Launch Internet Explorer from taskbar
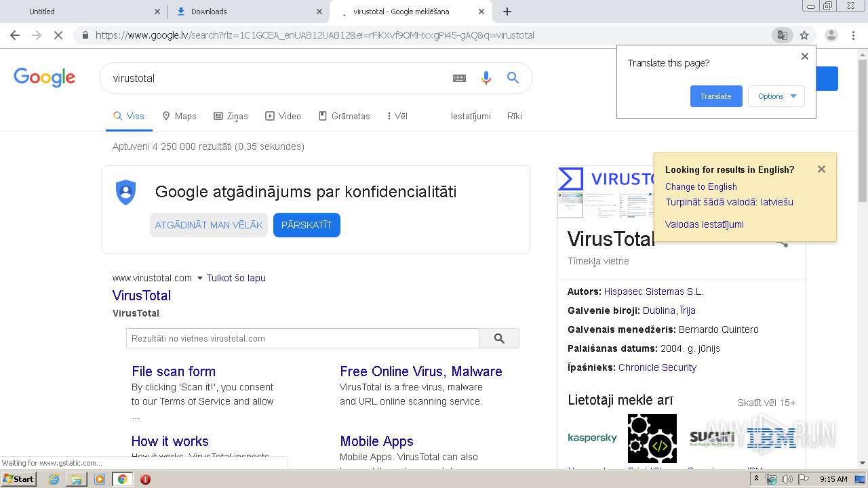 (54, 479)
